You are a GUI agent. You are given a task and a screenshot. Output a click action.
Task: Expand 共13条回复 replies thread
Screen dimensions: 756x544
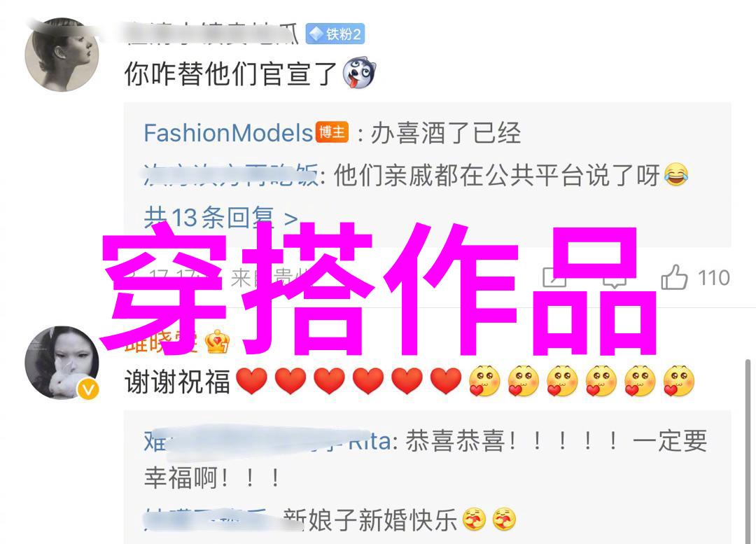pos(220,218)
